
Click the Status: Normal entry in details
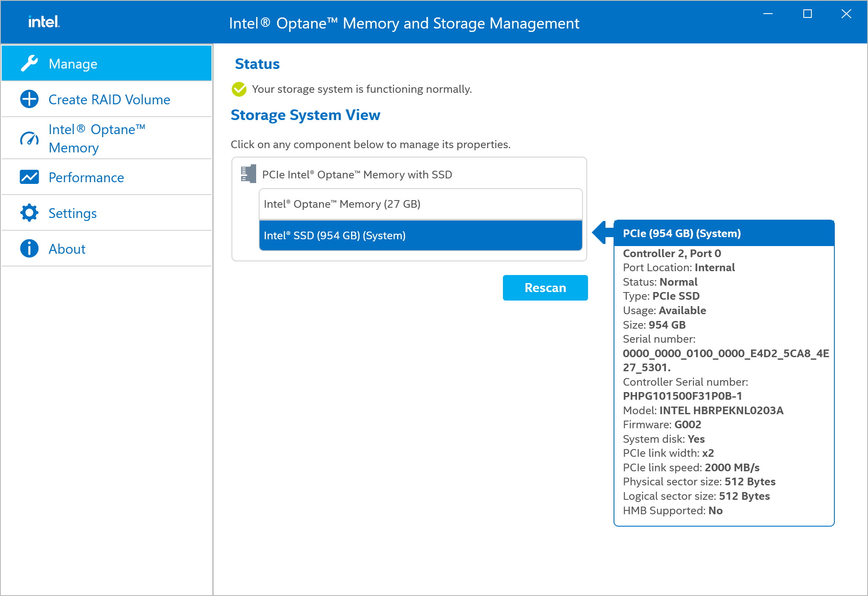[660, 282]
